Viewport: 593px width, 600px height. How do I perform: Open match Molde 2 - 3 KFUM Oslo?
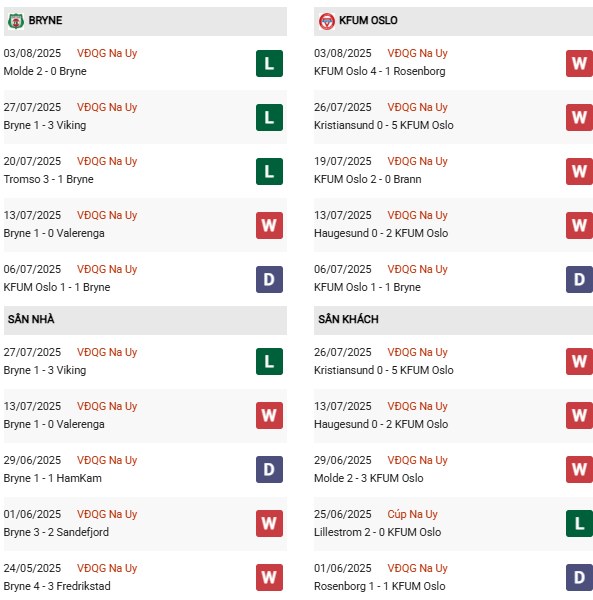point(368,478)
